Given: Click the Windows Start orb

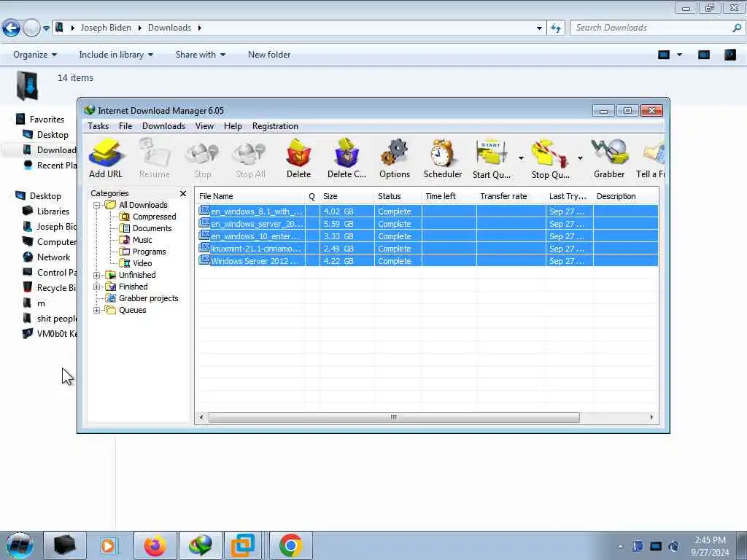Looking at the screenshot, I should pyautogui.click(x=19, y=545).
